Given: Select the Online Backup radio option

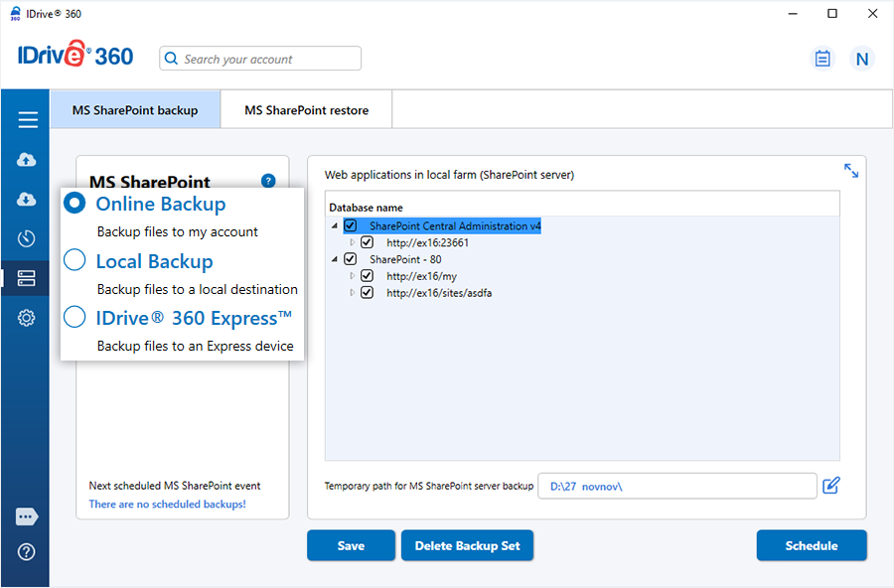Looking at the screenshot, I should pos(74,204).
